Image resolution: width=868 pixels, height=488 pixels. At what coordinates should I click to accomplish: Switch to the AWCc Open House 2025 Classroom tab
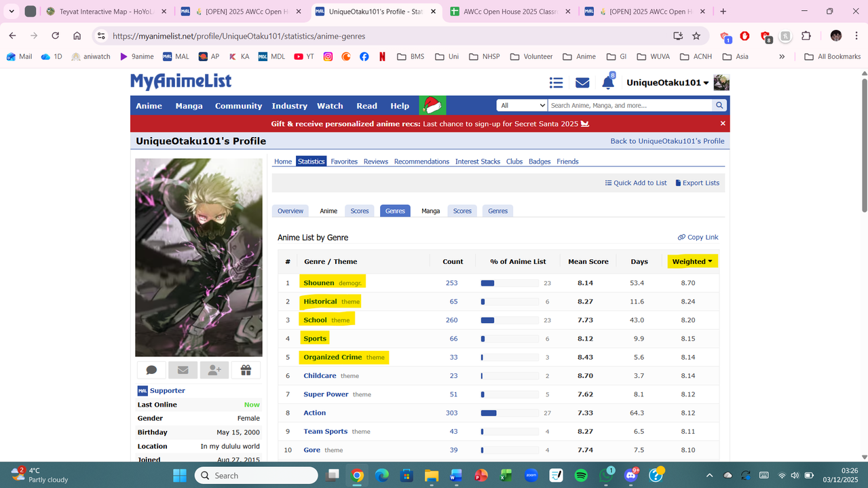(x=510, y=12)
